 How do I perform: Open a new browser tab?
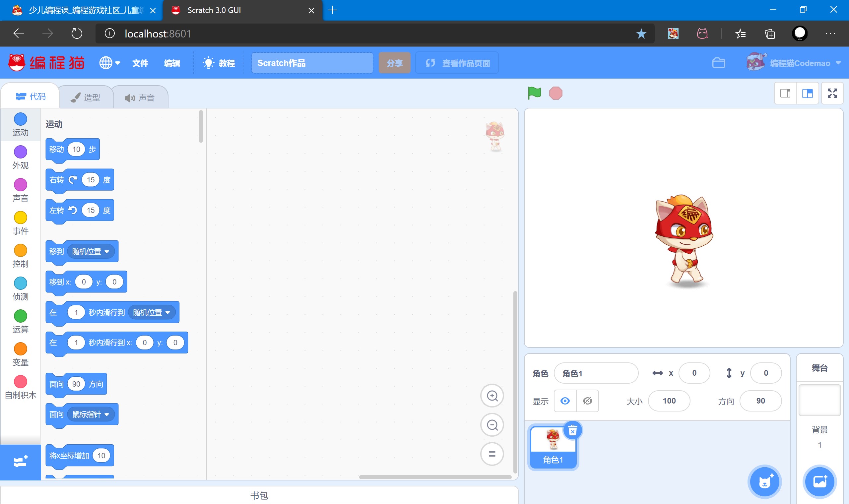click(x=333, y=10)
